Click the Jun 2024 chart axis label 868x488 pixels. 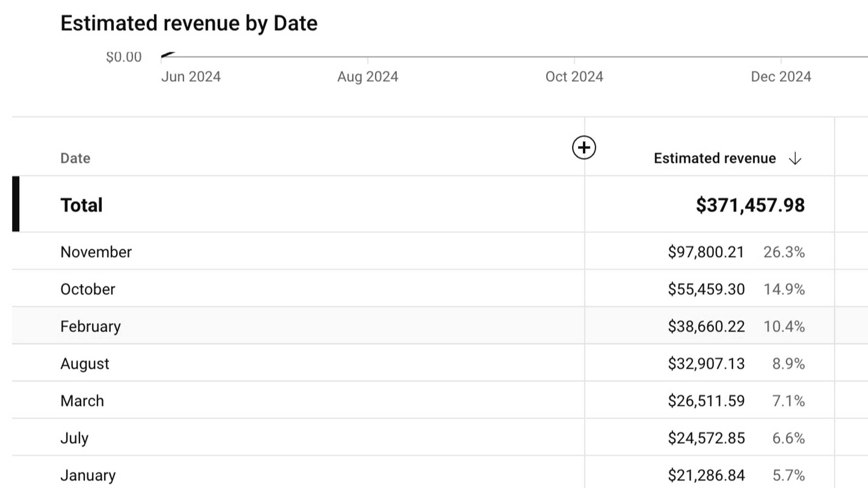[x=191, y=77]
